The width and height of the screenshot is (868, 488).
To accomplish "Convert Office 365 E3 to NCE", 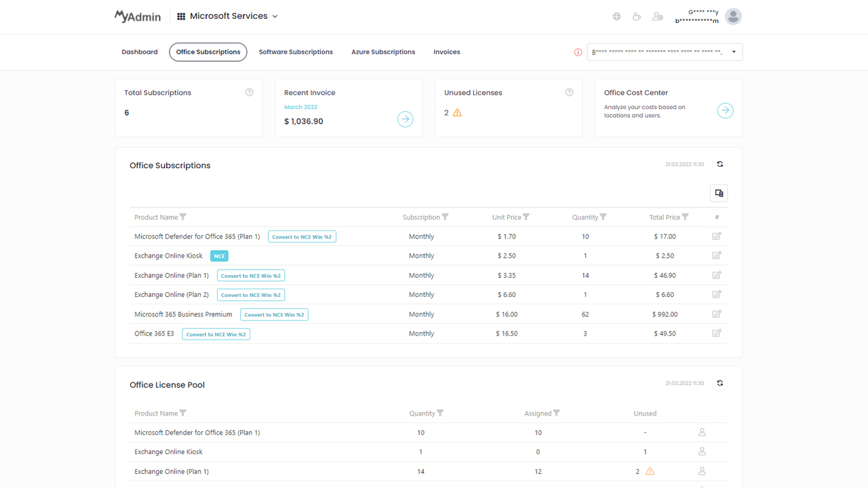I will [x=216, y=334].
